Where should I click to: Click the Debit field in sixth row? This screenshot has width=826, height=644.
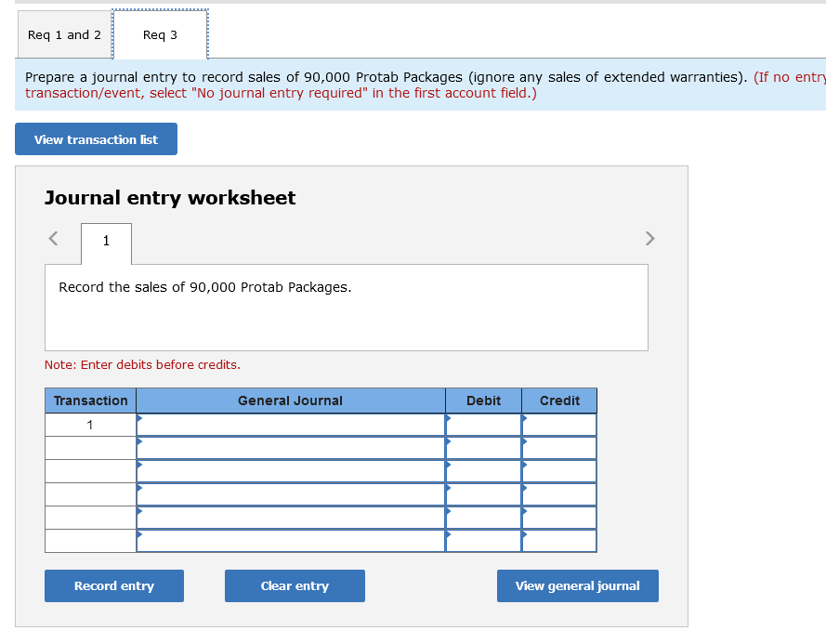click(x=483, y=541)
